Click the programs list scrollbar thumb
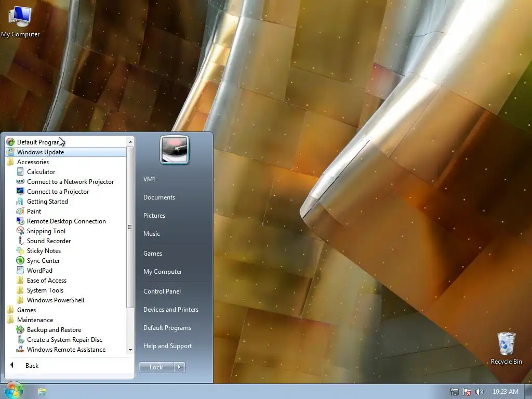This screenshot has height=399, width=532. point(130,228)
